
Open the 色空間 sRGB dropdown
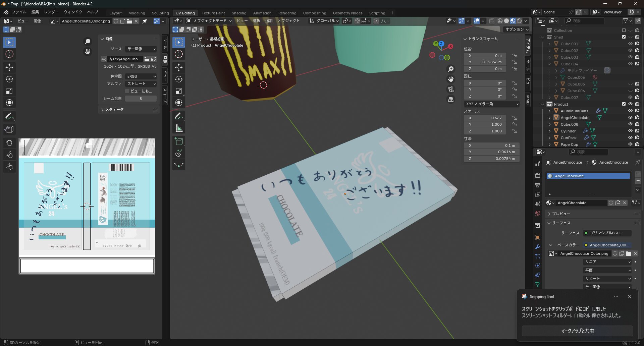click(141, 76)
